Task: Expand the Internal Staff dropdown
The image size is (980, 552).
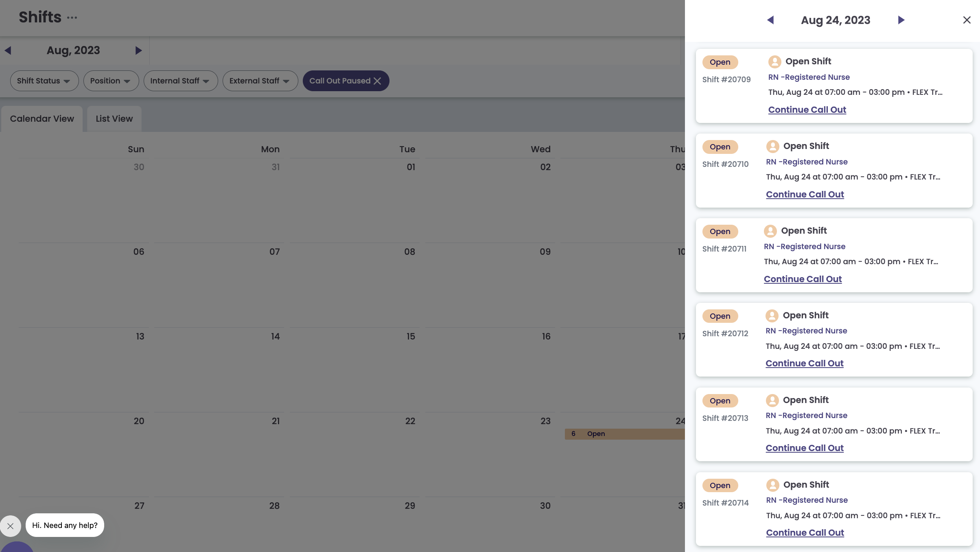Action: point(180,81)
